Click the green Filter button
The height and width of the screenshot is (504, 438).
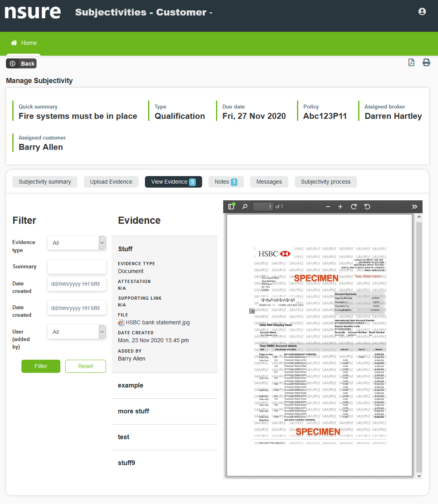[41, 366]
